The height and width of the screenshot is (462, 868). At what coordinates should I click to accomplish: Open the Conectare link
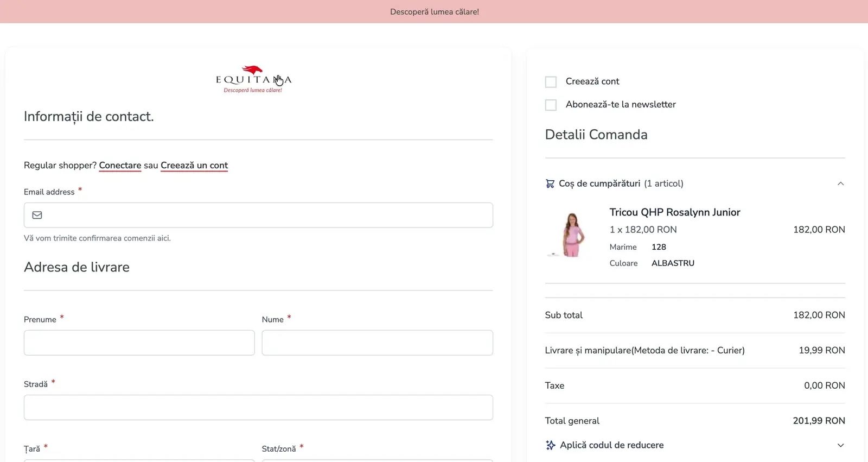[x=120, y=166]
